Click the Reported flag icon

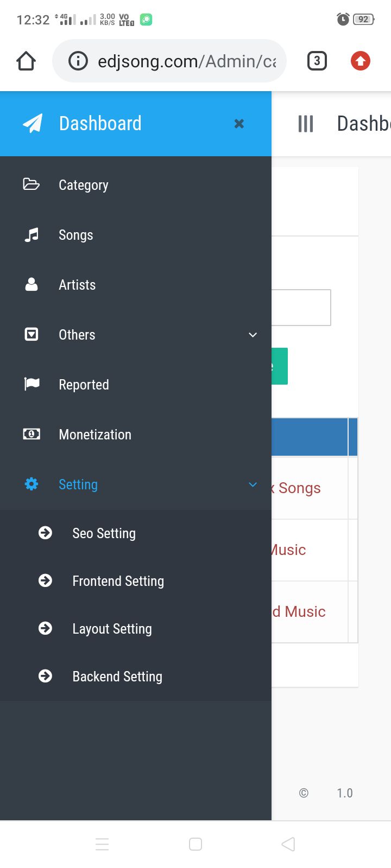coord(31,384)
